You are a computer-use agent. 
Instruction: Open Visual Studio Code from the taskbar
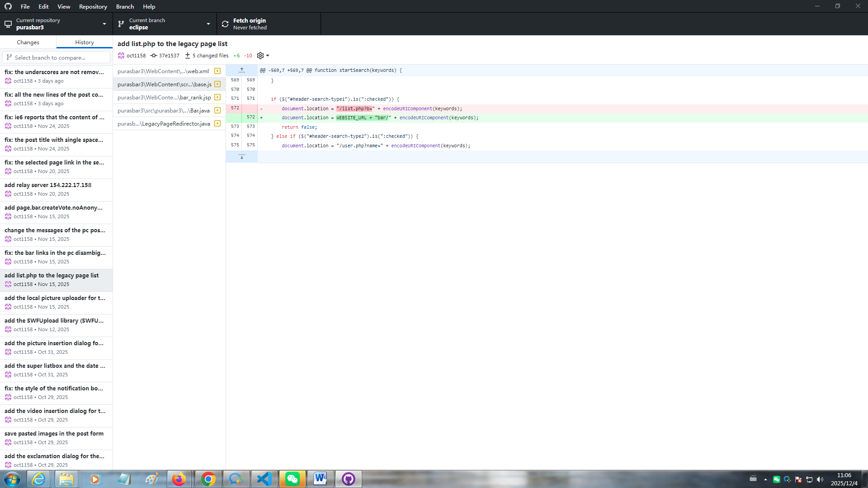pyautogui.click(x=264, y=479)
